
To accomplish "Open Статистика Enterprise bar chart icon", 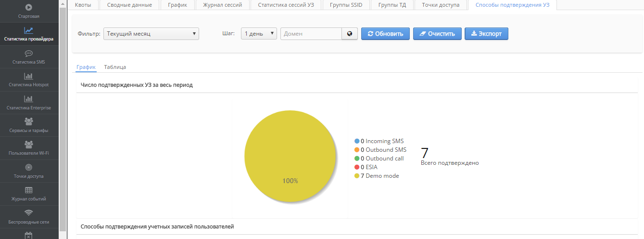I will pos(29,99).
